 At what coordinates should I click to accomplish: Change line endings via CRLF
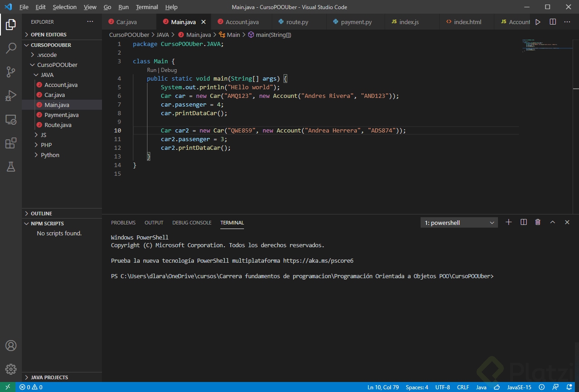pos(463,387)
